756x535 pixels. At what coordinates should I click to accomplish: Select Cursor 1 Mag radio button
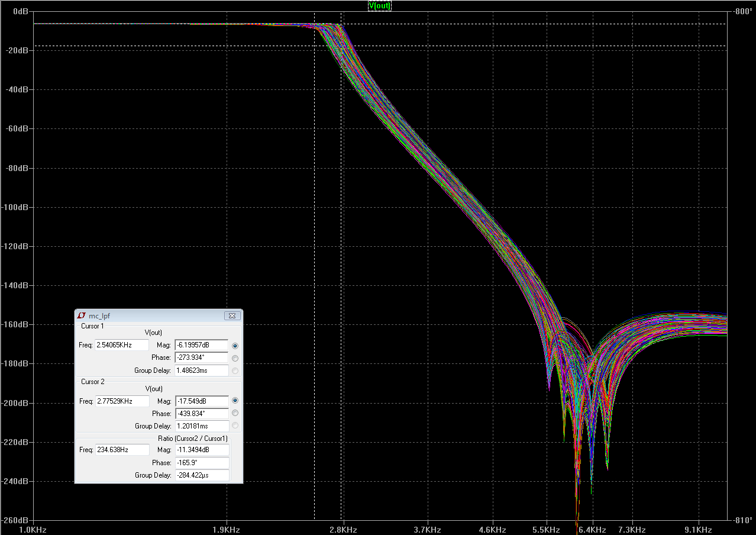point(235,346)
